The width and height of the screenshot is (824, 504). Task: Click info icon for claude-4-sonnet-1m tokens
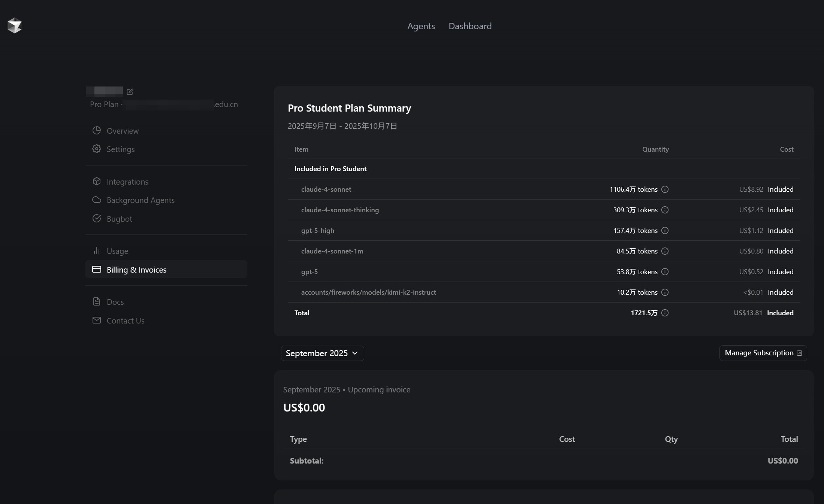coord(665,251)
